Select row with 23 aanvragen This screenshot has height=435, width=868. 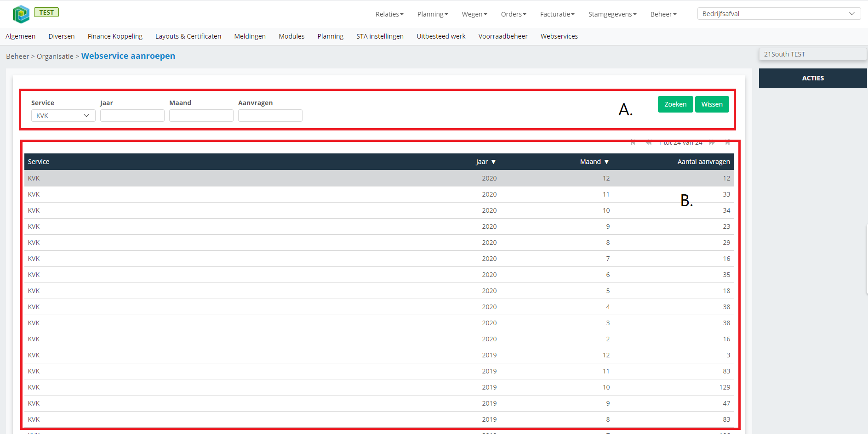[x=379, y=226]
